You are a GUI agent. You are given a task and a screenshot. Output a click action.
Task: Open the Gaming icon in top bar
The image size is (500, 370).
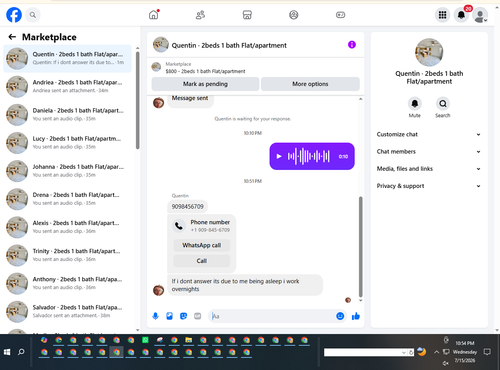[x=340, y=15]
